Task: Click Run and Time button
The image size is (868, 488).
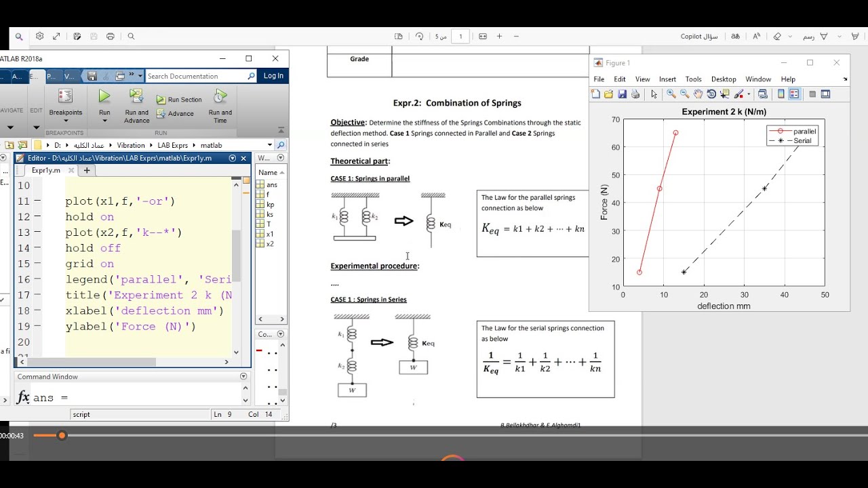Action: (x=220, y=106)
